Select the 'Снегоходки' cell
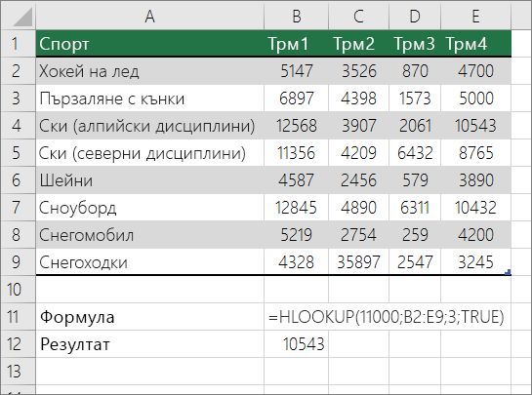This screenshot has height=395, width=532. pyautogui.click(x=149, y=261)
